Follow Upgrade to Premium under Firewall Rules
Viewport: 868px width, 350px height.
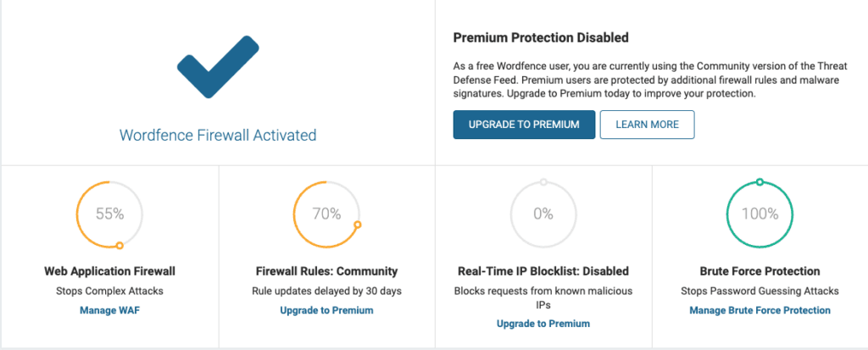coord(326,310)
